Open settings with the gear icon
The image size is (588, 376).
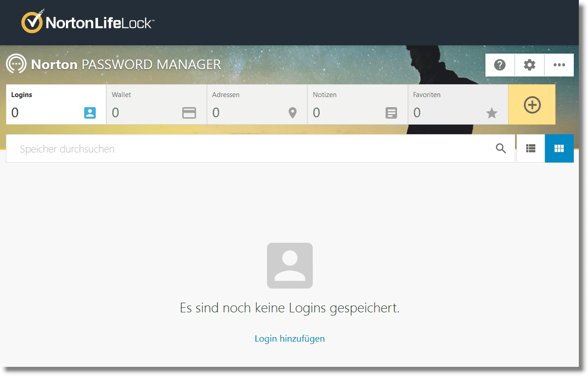click(x=529, y=65)
